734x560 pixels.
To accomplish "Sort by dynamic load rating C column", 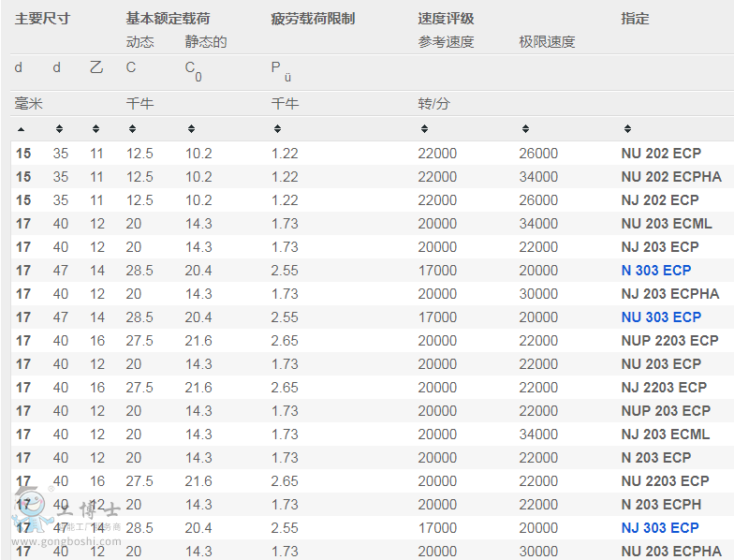I will 132,129.
